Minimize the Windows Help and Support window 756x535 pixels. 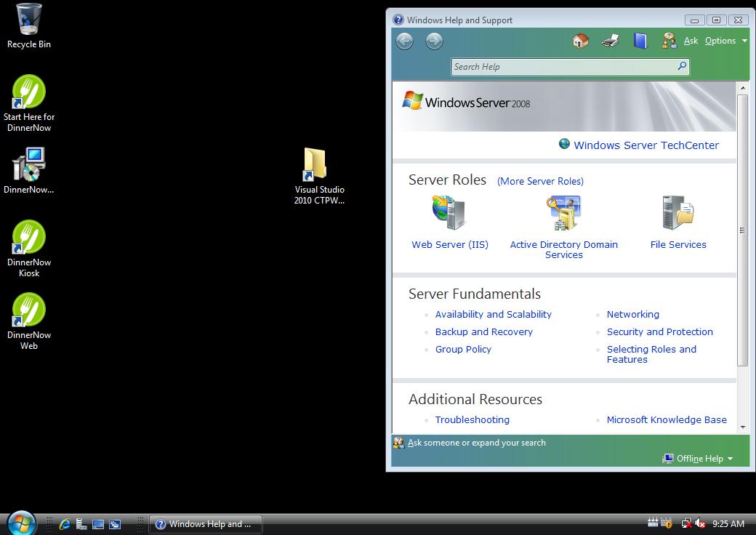(694, 20)
